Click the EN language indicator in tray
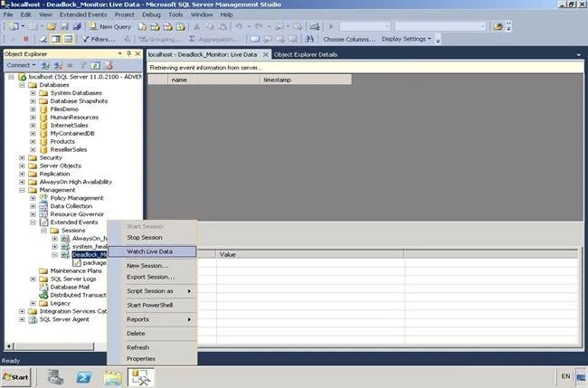This screenshot has height=388, width=588. (565, 376)
